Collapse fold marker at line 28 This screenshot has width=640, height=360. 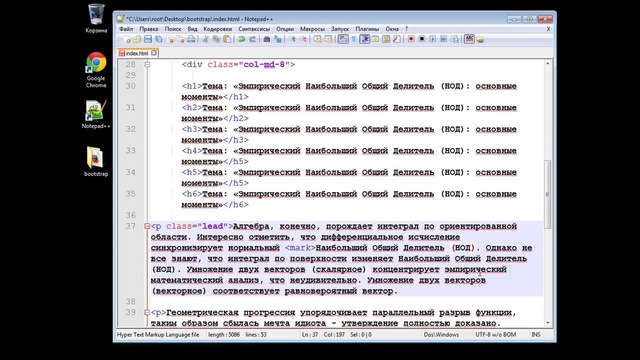(147, 64)
